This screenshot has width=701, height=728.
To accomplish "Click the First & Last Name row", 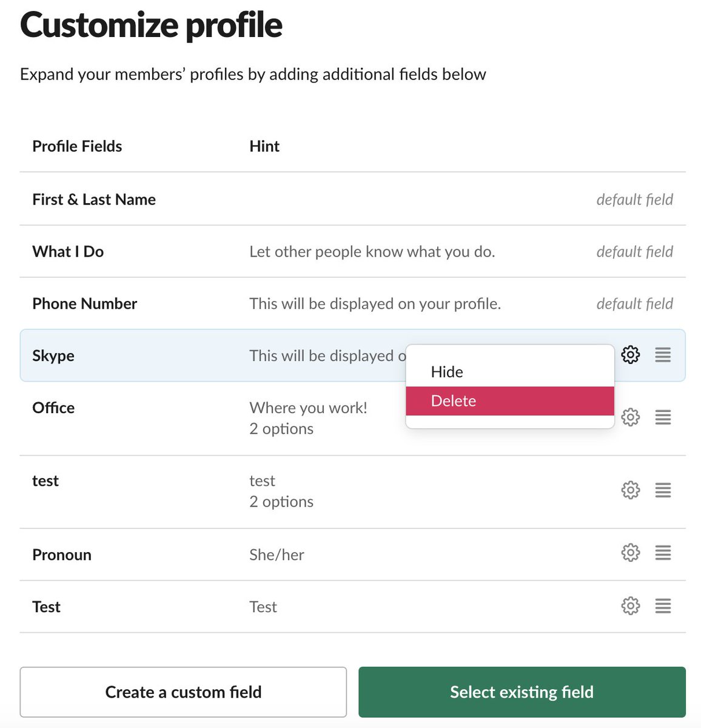I will point(94,200).
